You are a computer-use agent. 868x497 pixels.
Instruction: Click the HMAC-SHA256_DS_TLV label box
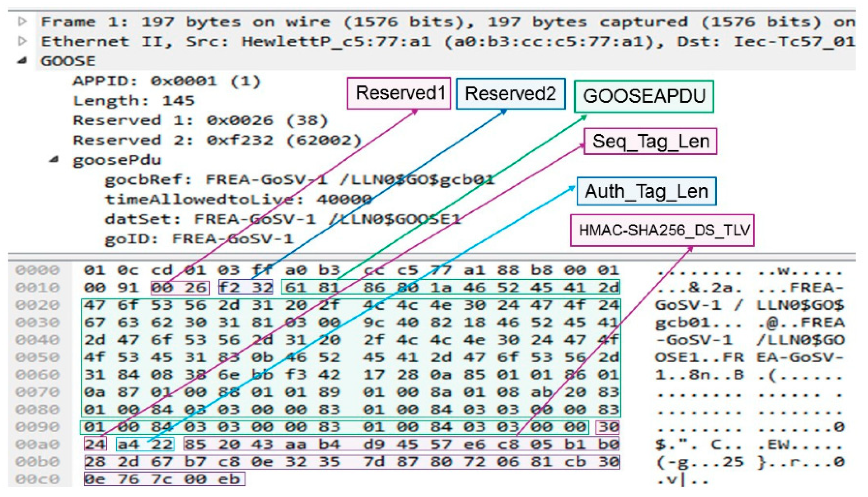click(x=662, y=230)
